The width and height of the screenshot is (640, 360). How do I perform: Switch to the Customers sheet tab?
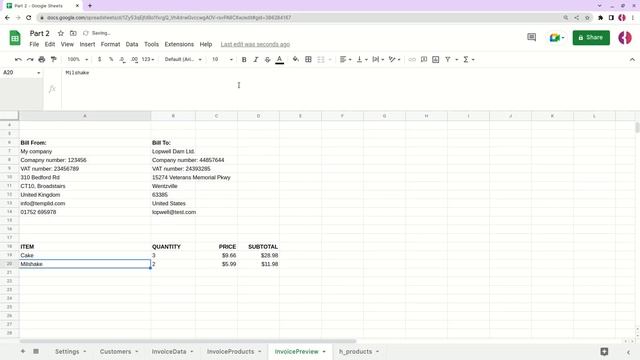point(116,351)
